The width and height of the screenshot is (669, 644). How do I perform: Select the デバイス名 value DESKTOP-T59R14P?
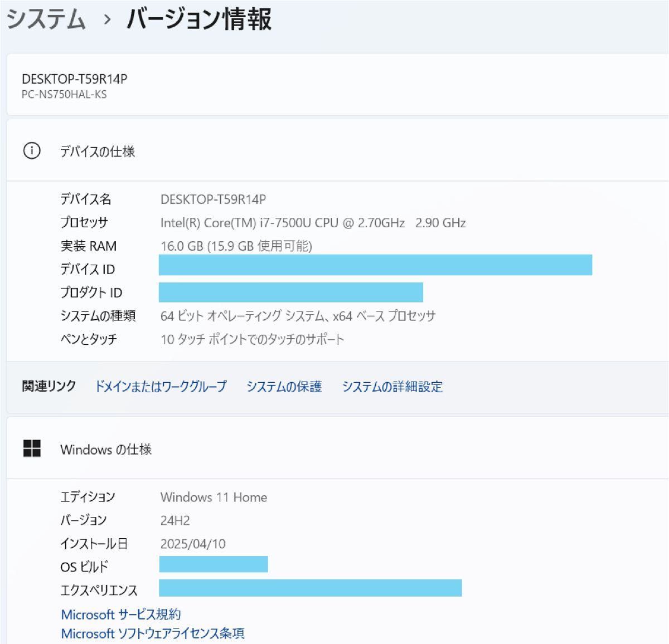(x=213, y=199)
